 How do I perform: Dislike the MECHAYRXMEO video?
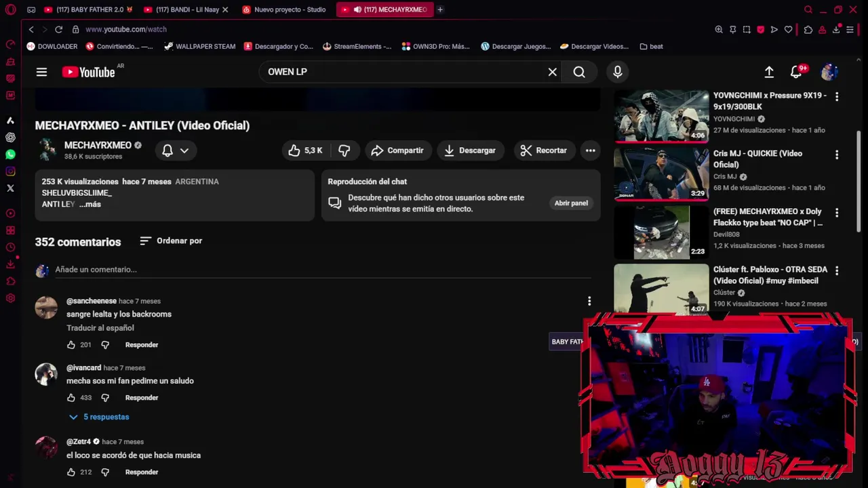coord(344,150)
